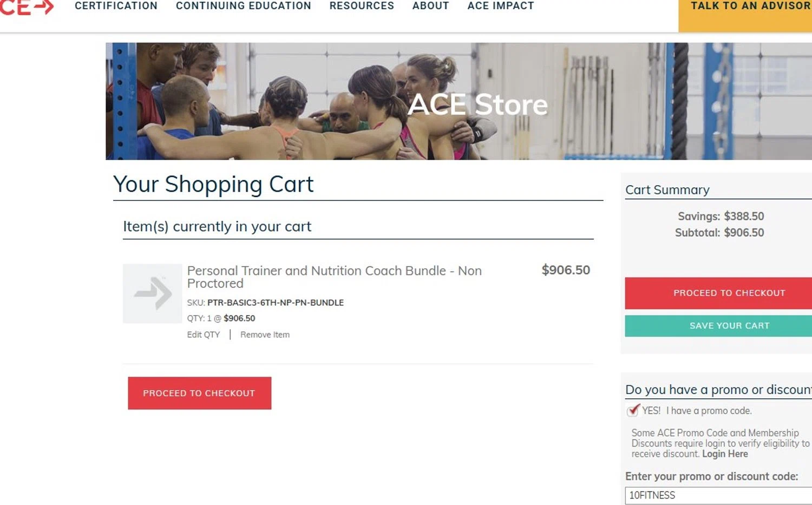
Task: Open the About menu
Action: pyautogui.click(x=430, y=6)
